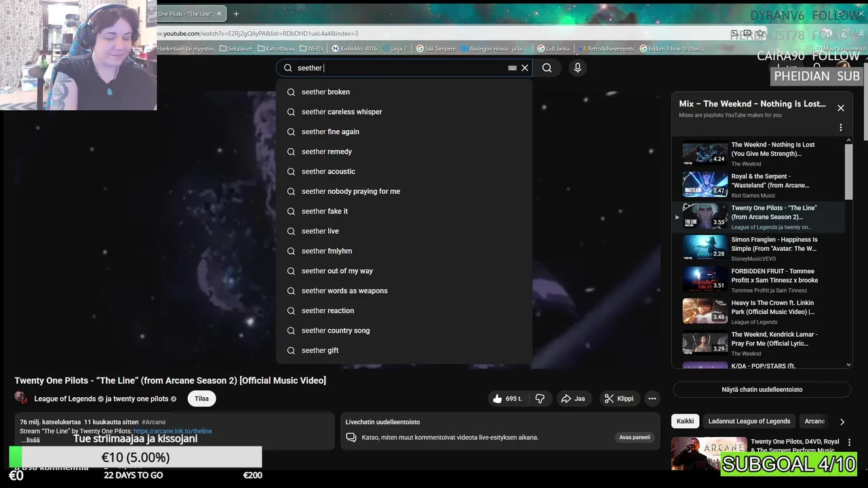Select suggestion 'seether careless whisper'
868x488 pixels.
(x=404, y=112)
